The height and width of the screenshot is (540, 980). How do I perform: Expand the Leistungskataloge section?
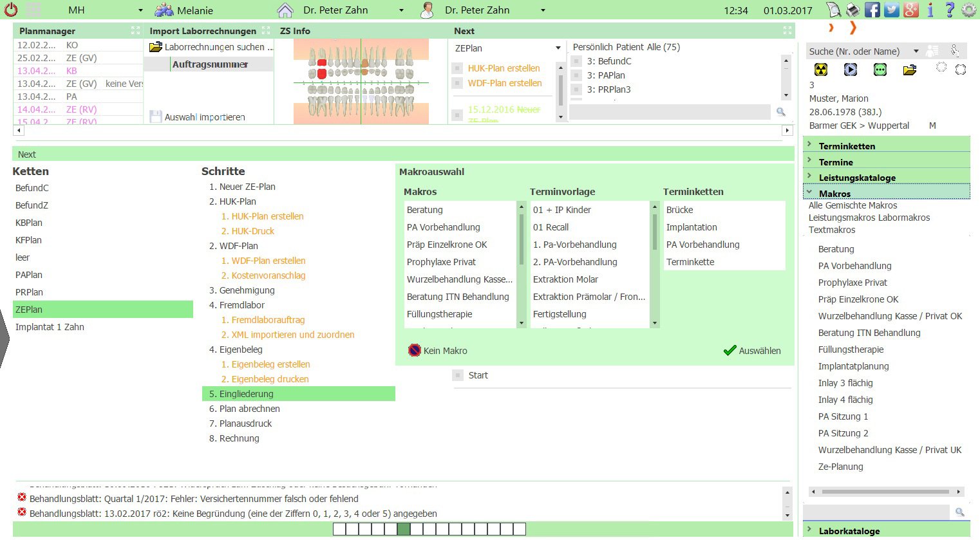click(886, 176)
